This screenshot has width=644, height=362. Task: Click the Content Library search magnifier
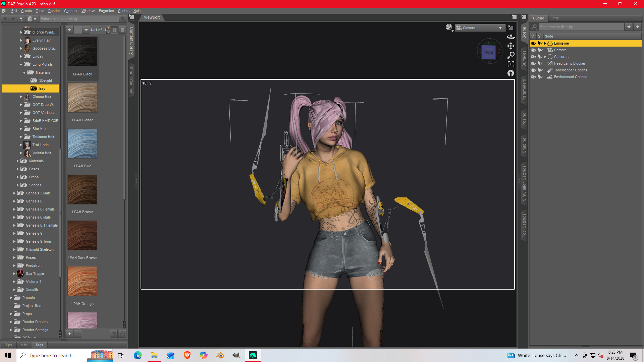point(123,19)
